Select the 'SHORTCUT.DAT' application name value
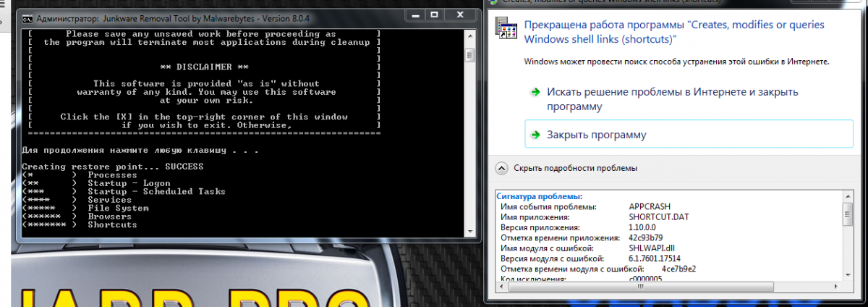This screenshot has height=307, width=868. (658, 216)
